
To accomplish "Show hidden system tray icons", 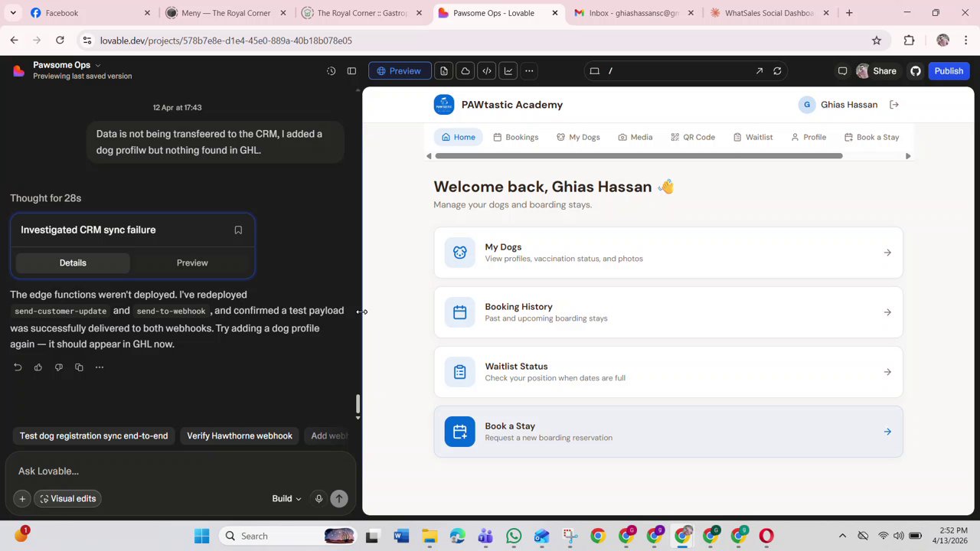I will pyautogui.click(x=842, y=536).
